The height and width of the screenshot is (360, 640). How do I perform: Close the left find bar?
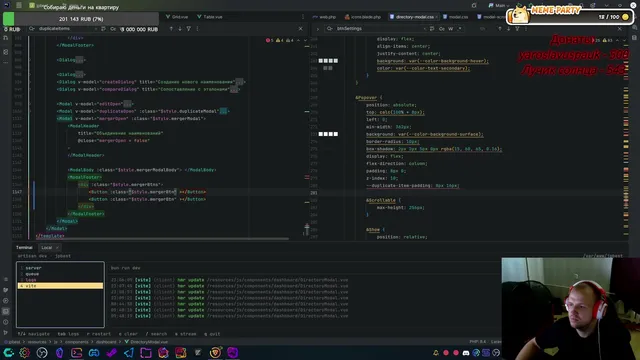301,29
